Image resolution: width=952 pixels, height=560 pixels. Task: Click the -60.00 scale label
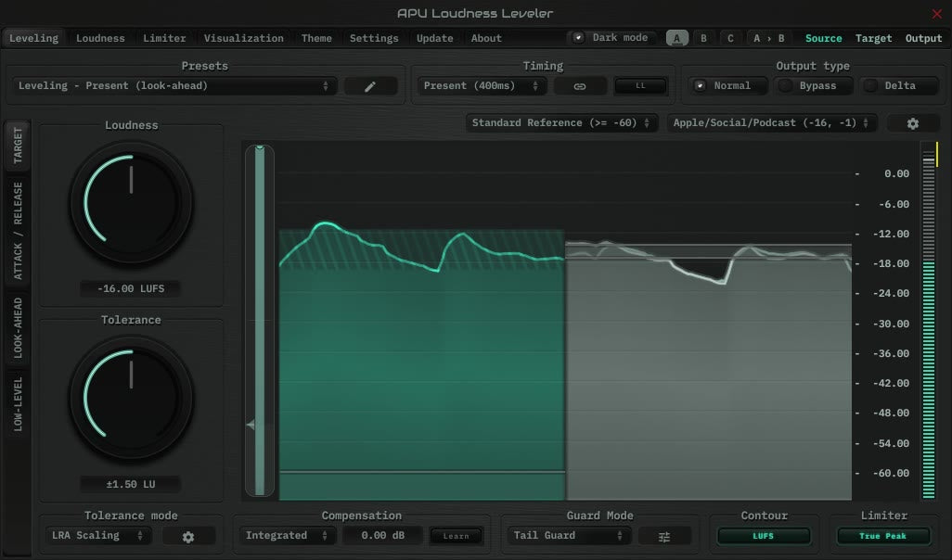pos(891,473)
